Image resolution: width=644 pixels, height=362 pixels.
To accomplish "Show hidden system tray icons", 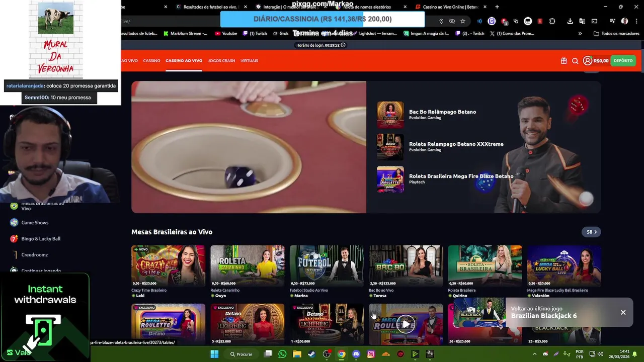I will point(534,354).
